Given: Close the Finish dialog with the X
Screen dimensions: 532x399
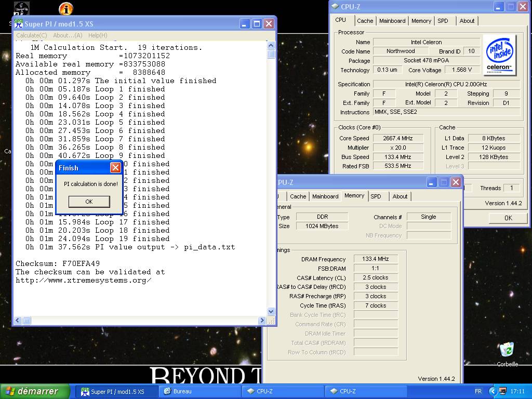Looking at the screenshot, I should (115, 168).
